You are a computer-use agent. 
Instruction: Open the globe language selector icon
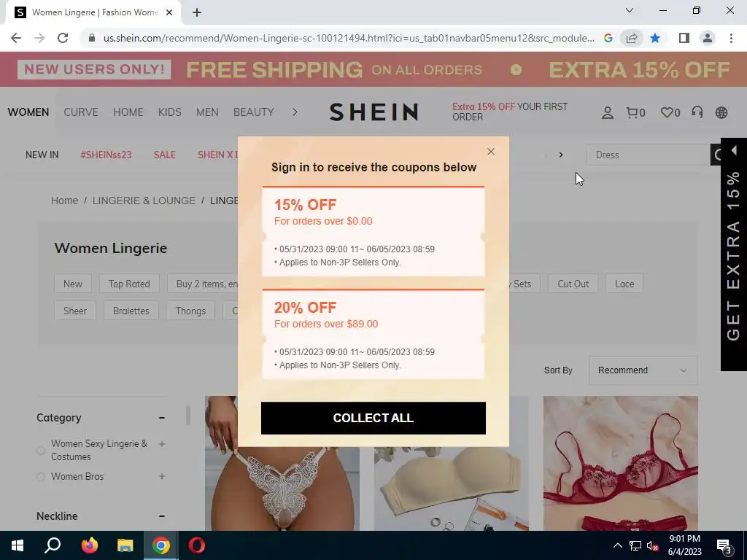721,112
